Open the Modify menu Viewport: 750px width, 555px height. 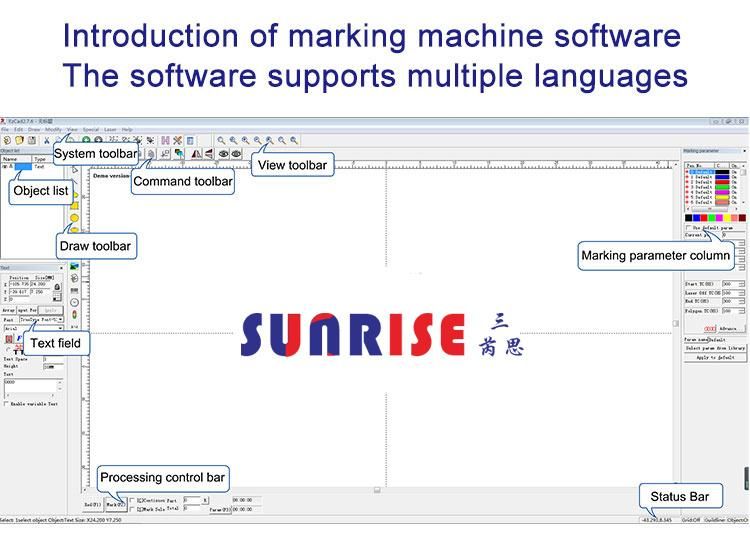pyautogui.click(x=53, y=129)
